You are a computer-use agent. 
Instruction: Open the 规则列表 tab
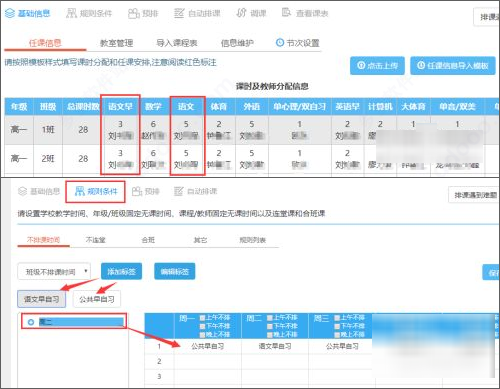[x=252, y=240]
